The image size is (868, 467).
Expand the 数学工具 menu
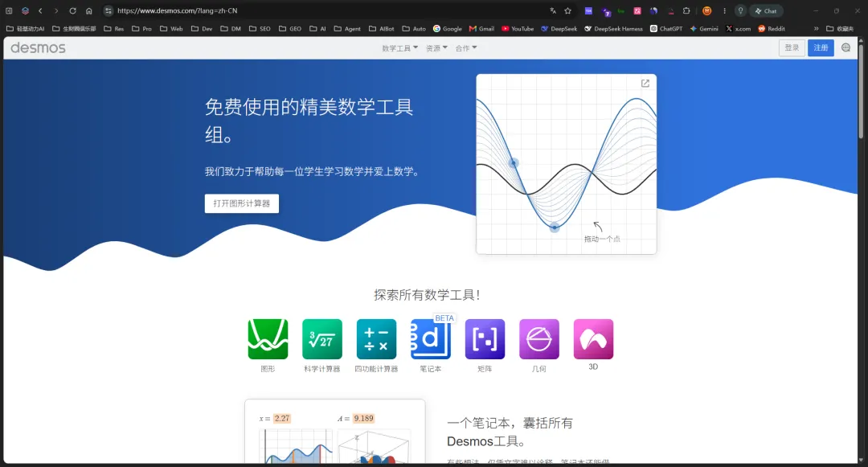pos(399,48)
